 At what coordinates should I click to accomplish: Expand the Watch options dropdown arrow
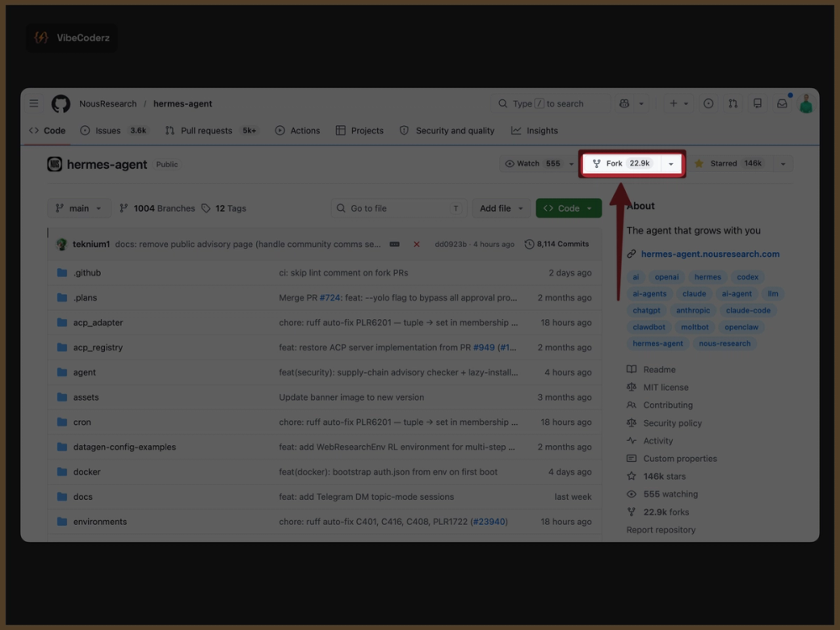point(571,164)
